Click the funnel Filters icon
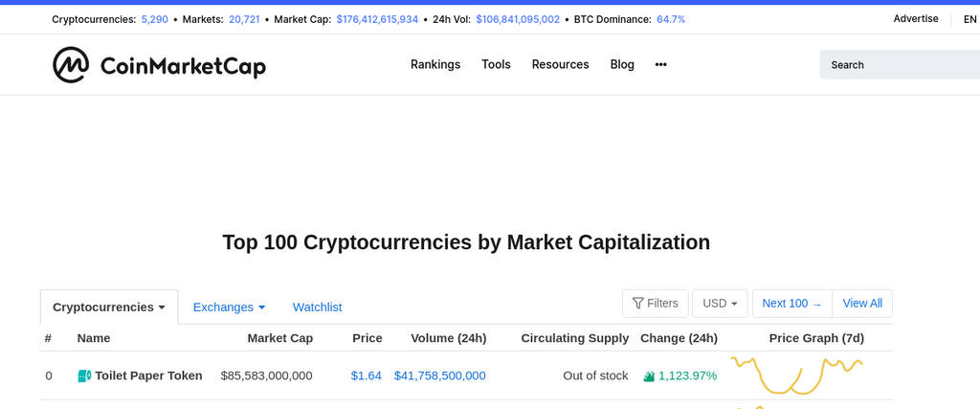The width and height of the screenshot is (980, 409). tap(637, 304)
